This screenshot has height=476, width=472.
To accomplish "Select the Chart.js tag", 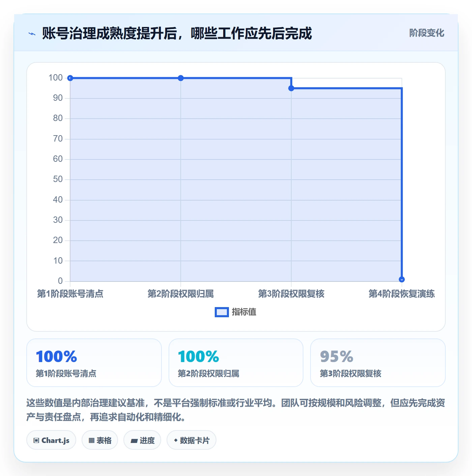I will (x=51, y=440).
